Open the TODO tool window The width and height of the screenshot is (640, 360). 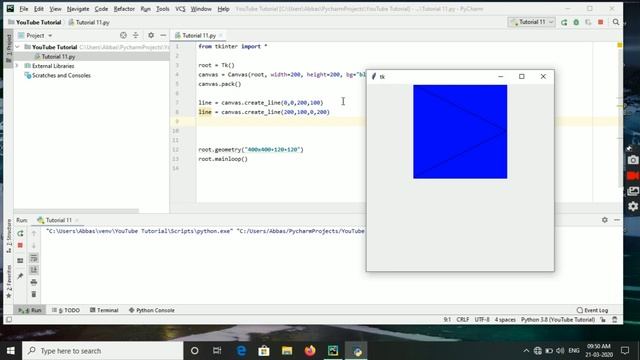click(66, 310)
